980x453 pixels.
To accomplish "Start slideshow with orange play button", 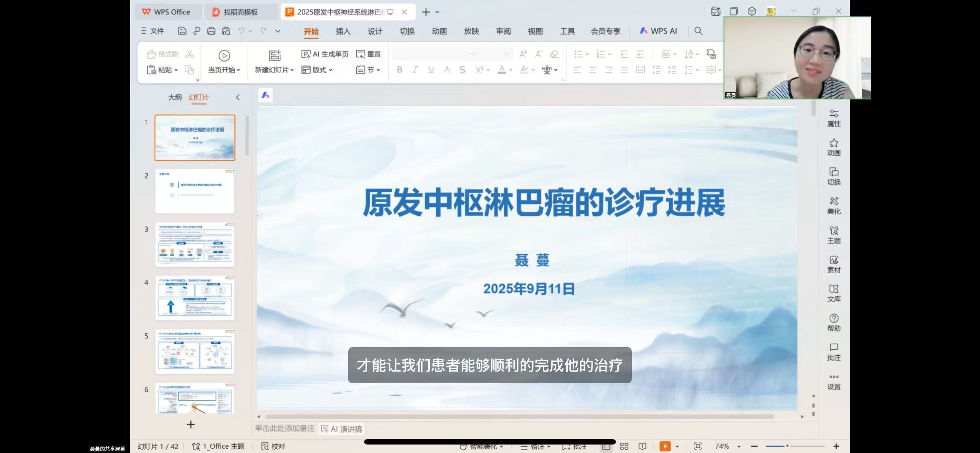I will click(x=665, y=446).
